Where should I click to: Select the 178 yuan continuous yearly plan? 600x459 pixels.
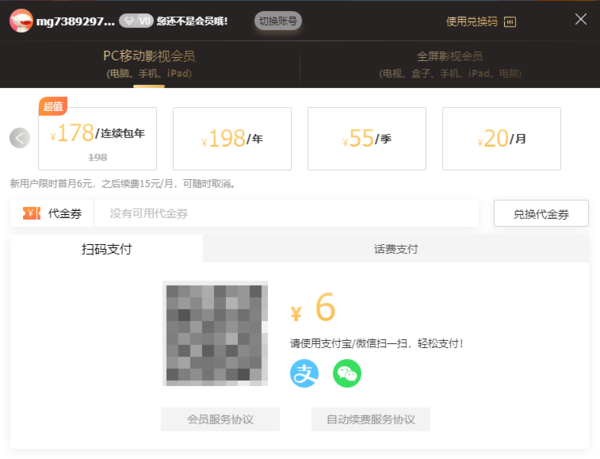click(x=98, y=139)
